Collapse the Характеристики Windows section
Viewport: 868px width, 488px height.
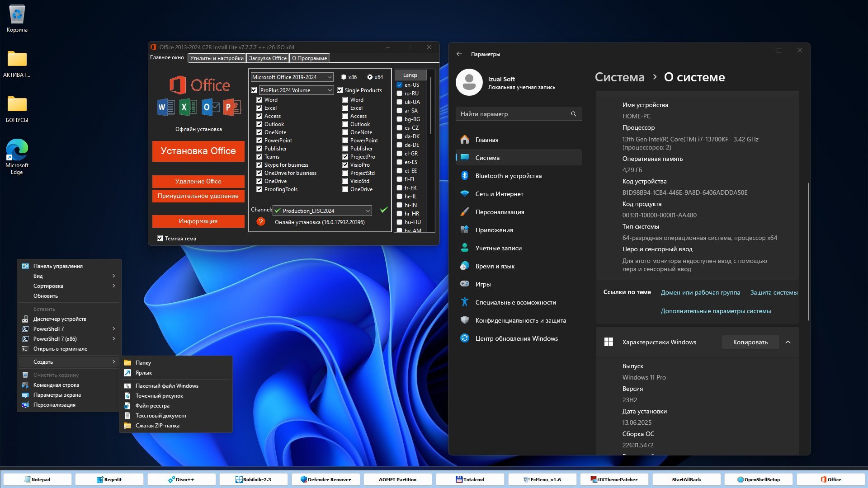tap(788, 342)
